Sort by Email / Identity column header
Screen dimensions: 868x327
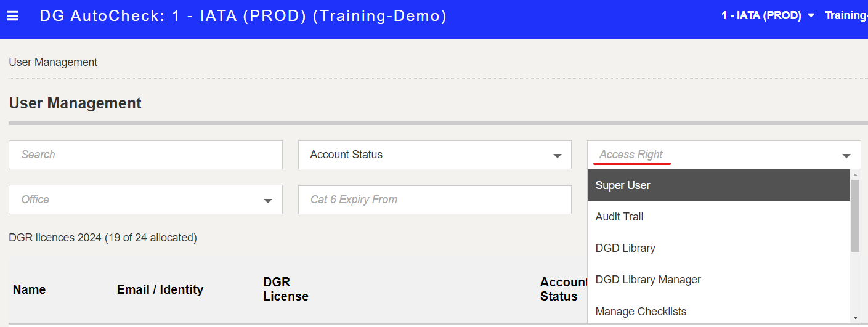(160, 289)
